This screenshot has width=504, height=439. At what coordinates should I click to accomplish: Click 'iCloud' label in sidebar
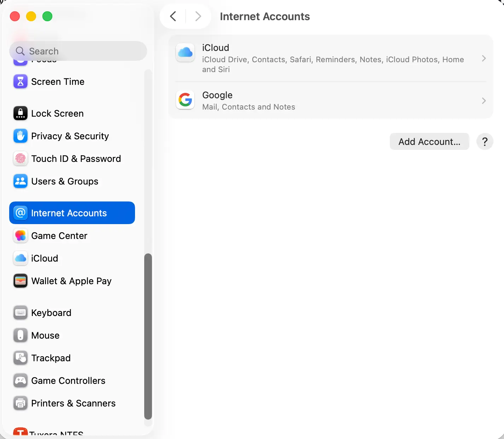(45, 258)
